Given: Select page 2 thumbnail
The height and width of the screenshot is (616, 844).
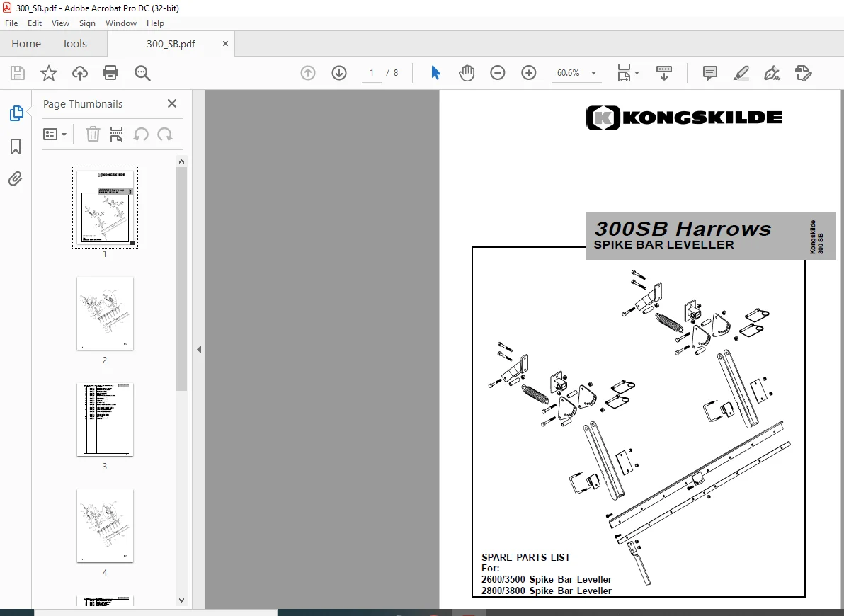Looking at the screenshot, I should pyautogui.click(x=105, y=314).
